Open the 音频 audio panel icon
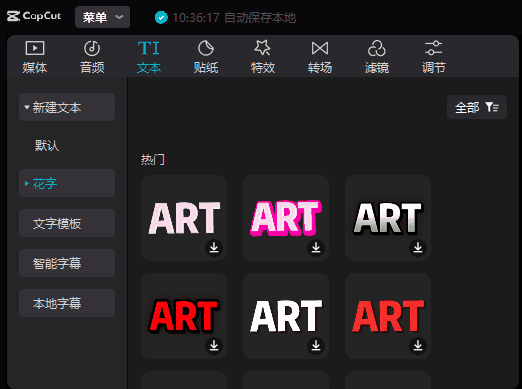This screenshot has height=389, width=522. click(92, 48)
